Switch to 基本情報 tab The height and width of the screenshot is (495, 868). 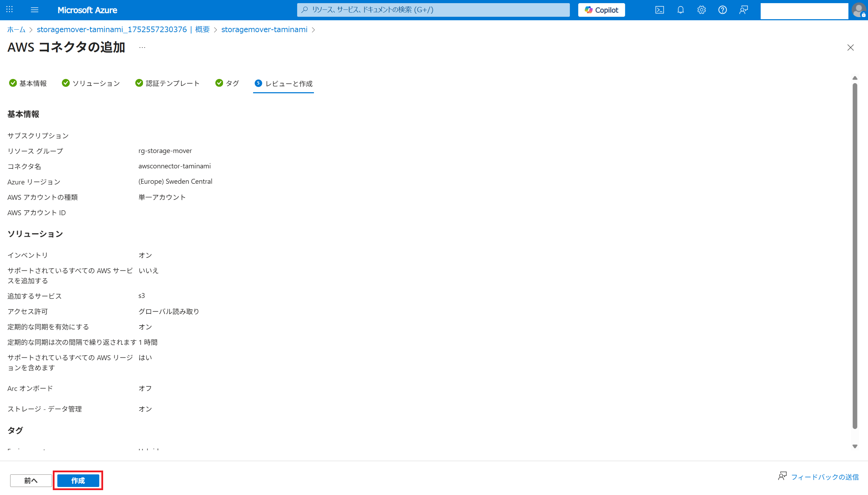(x=28, y=83)
